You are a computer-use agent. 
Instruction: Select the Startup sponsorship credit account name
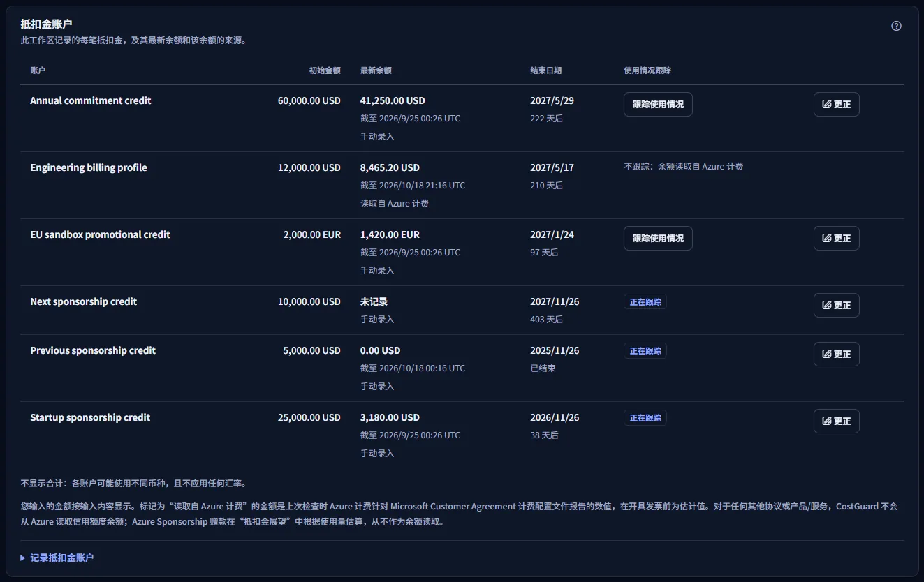(x=90, y=417)
